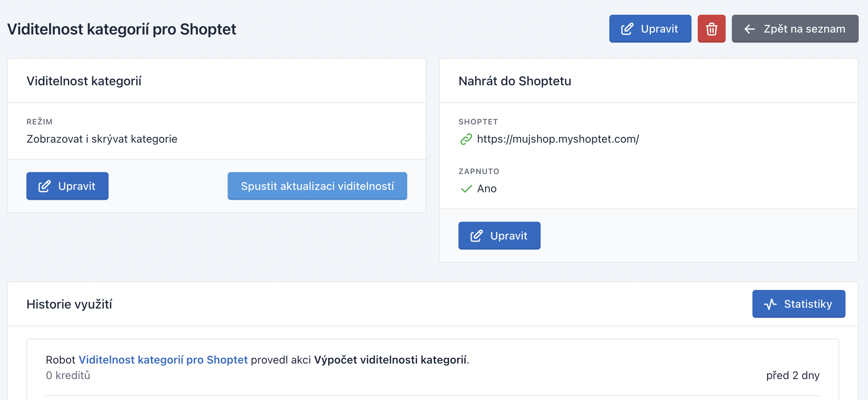Open the Viditelnost kategorií pro Shoptet link
This screenshot has width=868, height=400.
pos(163,360)
